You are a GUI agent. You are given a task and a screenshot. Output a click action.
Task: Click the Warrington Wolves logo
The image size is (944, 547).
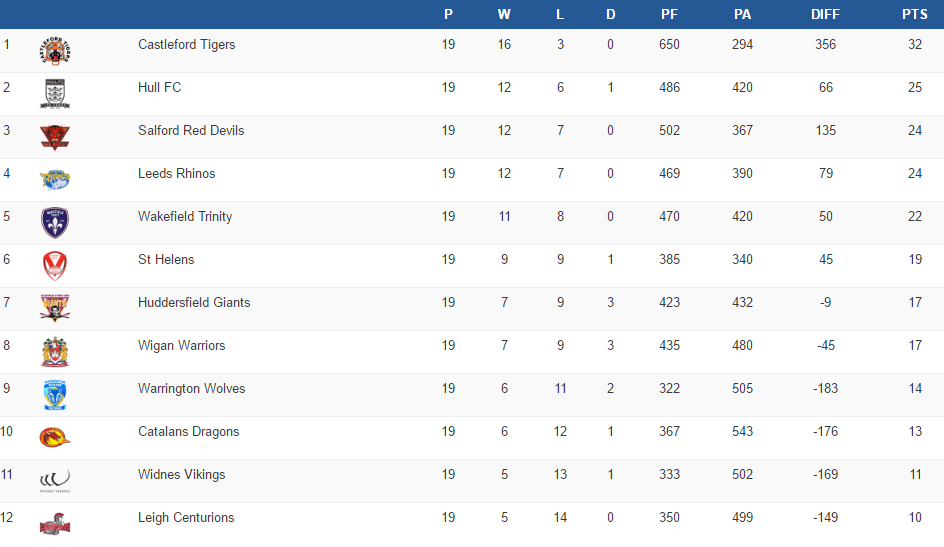tap(55, 395)
